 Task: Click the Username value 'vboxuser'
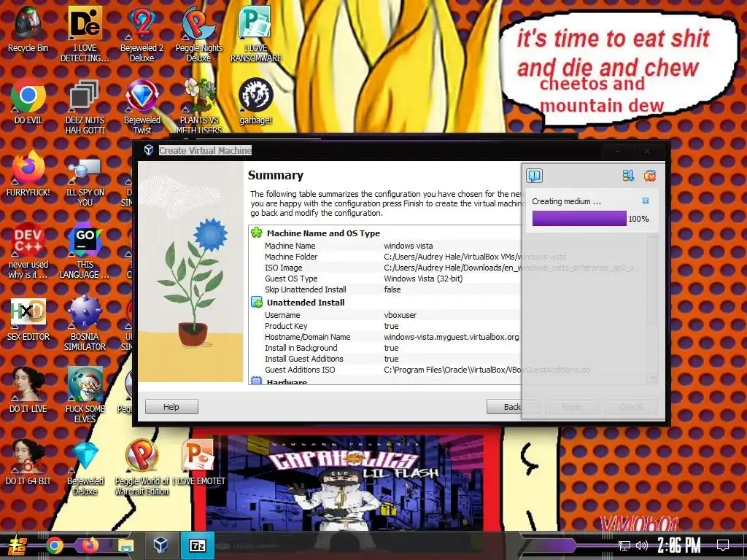[400, 315]
